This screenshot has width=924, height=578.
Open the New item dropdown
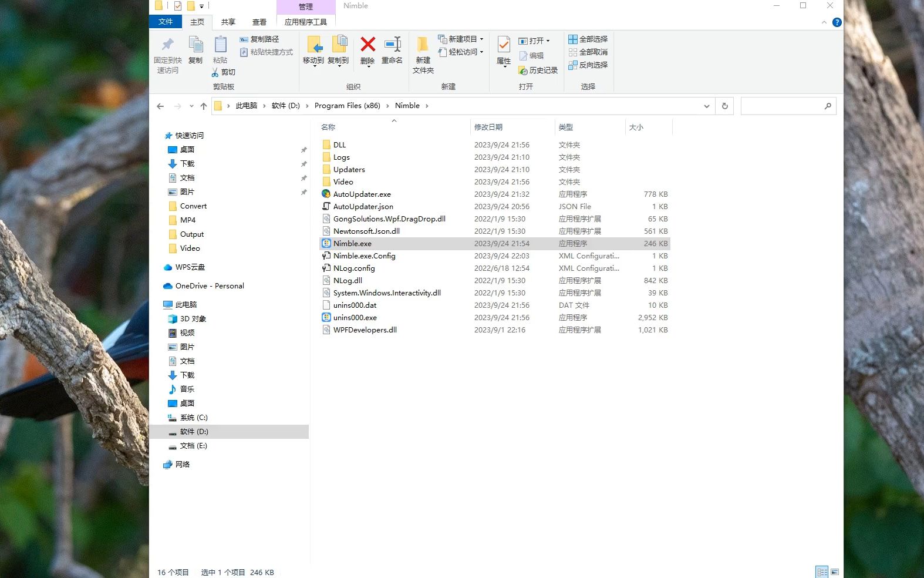[x=461, y=39]
